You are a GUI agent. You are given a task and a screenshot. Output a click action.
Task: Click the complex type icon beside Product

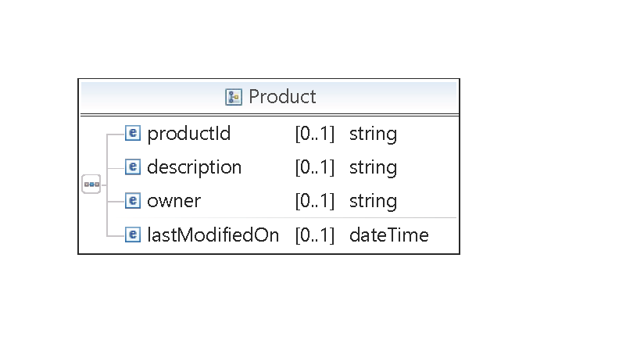pyautogui.click(x=234, y=97)
